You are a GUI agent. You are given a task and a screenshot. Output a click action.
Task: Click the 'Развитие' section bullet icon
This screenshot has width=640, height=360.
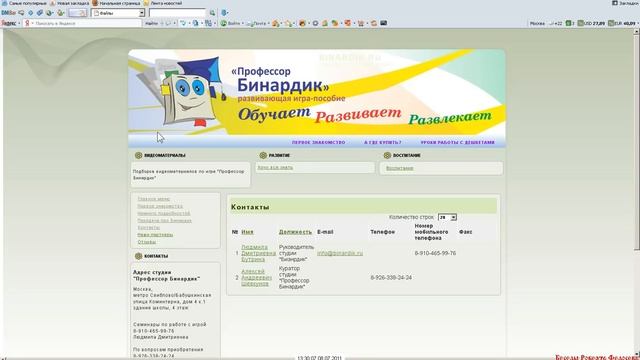point(263,156)
